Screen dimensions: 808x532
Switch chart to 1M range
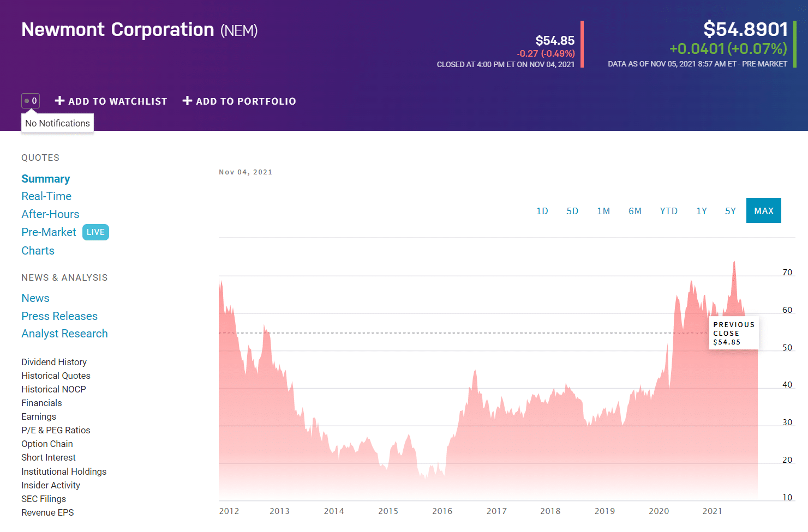[603, 211]
